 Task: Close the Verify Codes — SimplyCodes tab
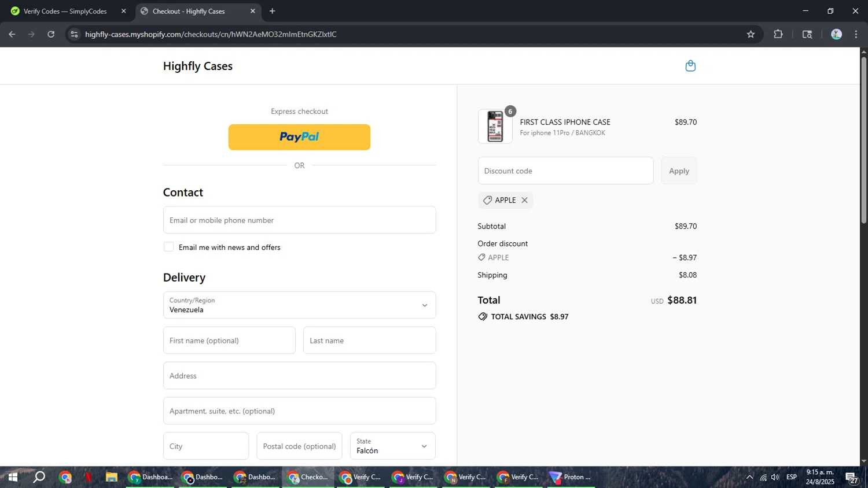click(123, 11)
